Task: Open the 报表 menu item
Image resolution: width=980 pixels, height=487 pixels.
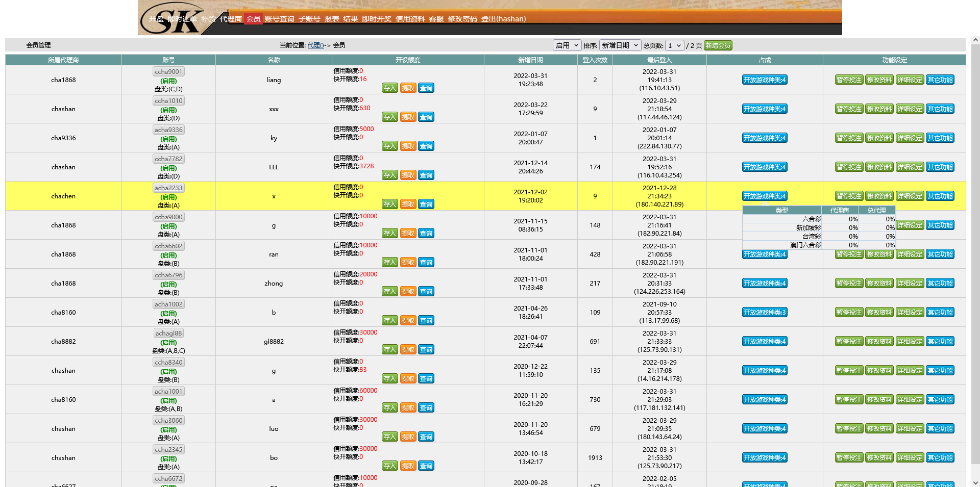Action: (332, 19)
